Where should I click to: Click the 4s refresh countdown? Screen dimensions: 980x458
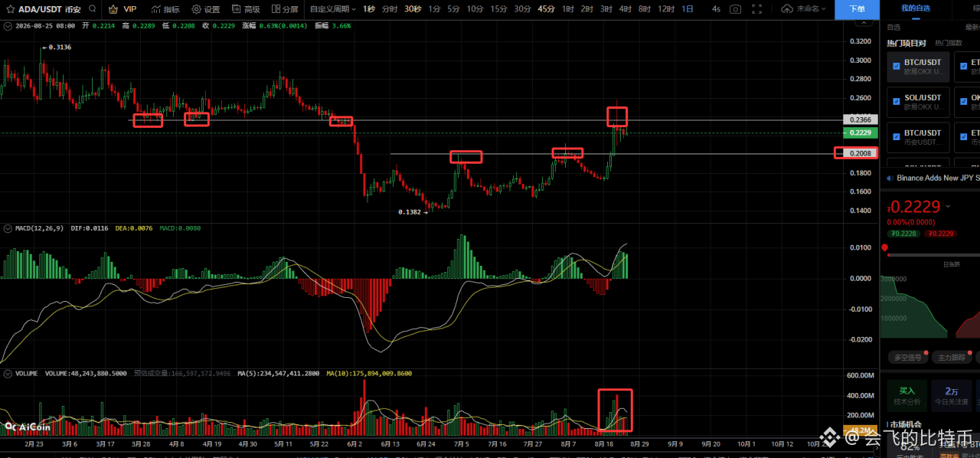pos(716,9)
